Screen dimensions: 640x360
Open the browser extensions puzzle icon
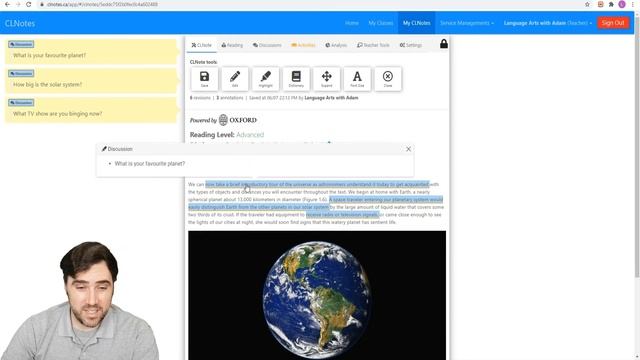(611, 4)
